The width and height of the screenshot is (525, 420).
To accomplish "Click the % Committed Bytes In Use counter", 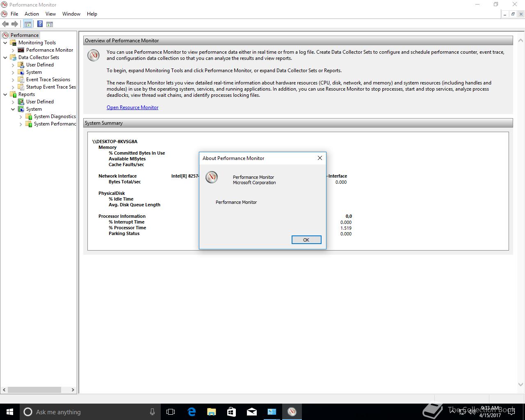I will [x=137, y=153].
